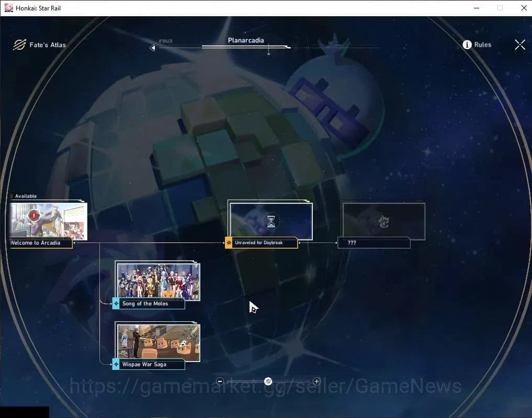532x418 pixels.
Task: Click the ??? label
Action: (x=352, y=243)
